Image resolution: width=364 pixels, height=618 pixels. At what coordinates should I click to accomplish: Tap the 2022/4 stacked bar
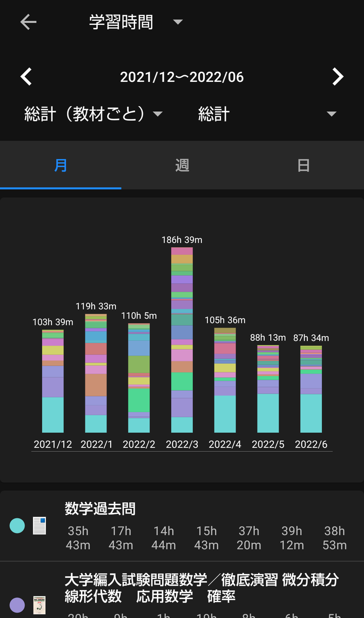click(225, 380)
